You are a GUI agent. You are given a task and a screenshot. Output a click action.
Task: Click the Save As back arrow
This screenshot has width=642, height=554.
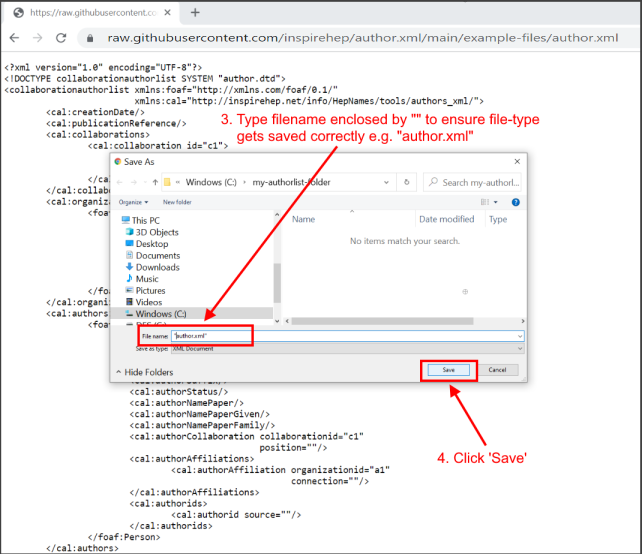click(120, 182)
